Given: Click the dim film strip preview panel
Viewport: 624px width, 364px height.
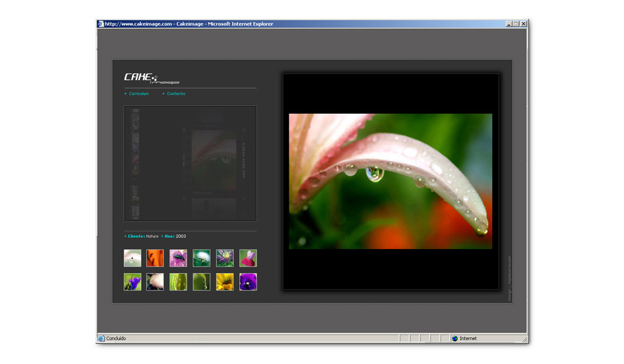Looking at the screenshot, I should pyautogui.click(x=190, y=163).
